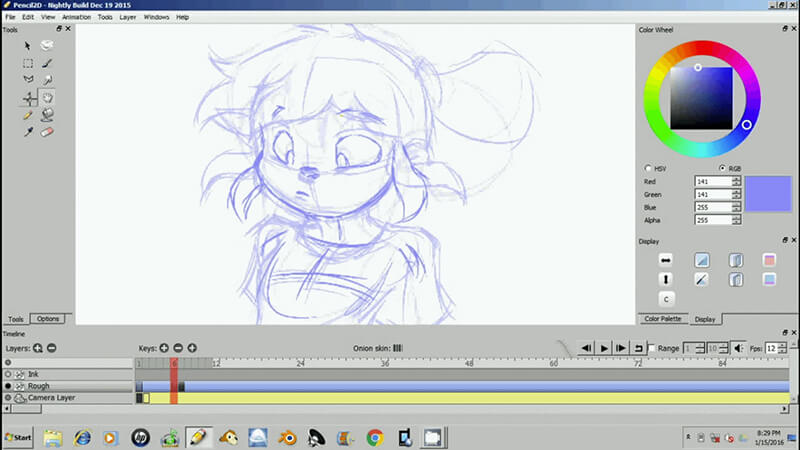The height and width of the screenshot is (450, 800).
Task: Remove the selected layer in timeline
Action: (x=52, y=348)
